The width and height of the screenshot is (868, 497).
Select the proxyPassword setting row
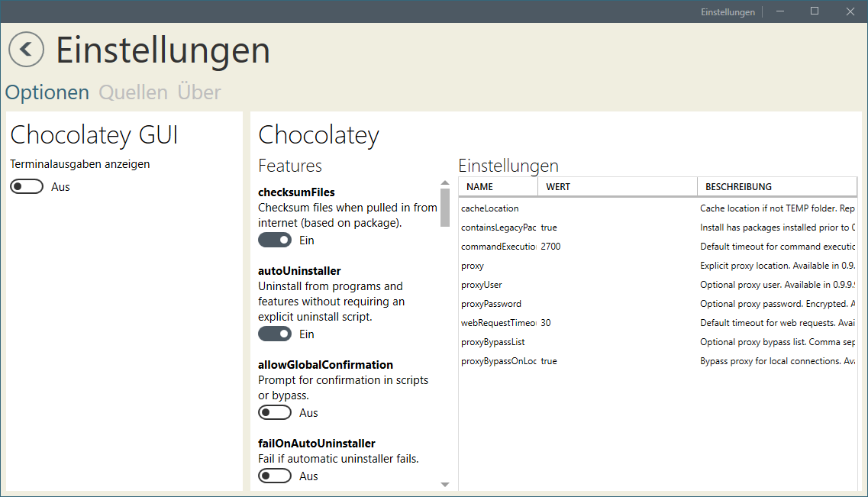click(x=657, y=304)
